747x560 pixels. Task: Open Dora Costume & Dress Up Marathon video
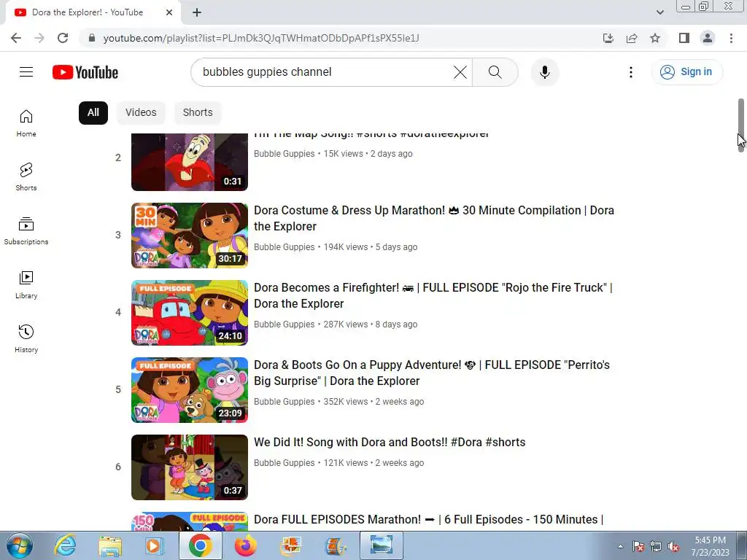coord(433,218)
